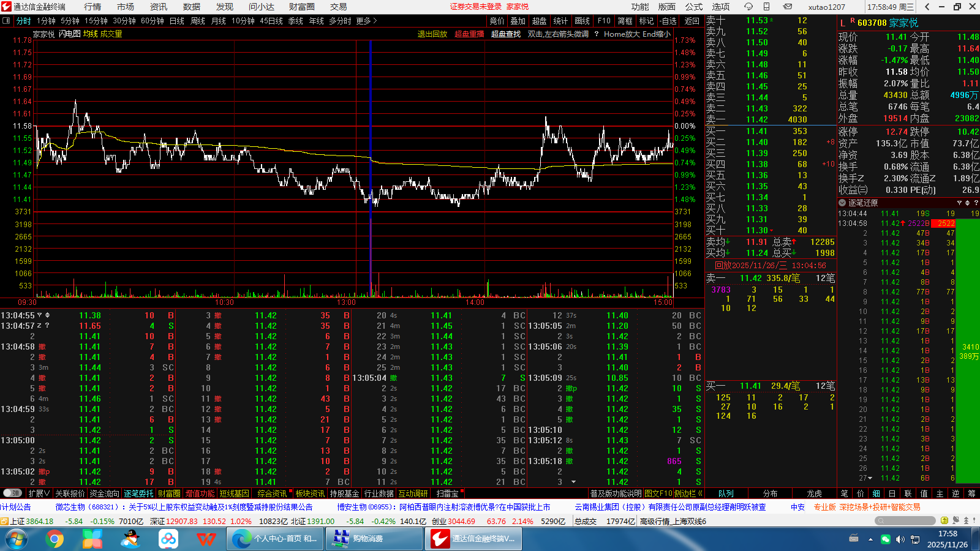Toggle the side panel icon left of 分时
Image resolution: width=980 pixels, height=551 pixels.
tap(6, 21)
